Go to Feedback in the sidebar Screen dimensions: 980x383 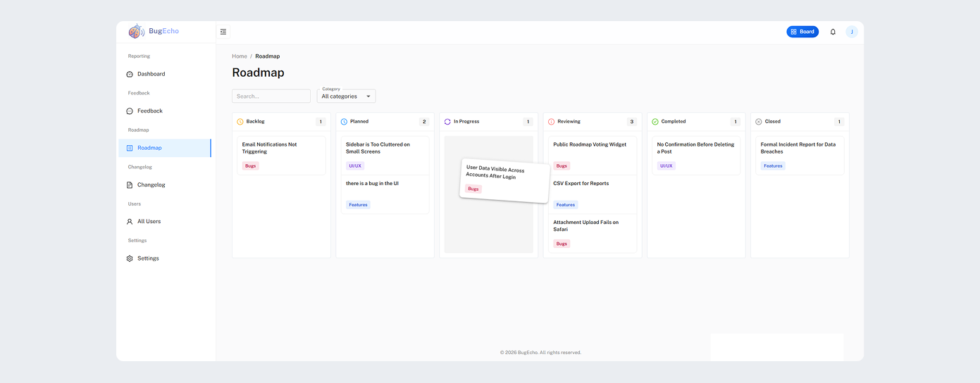(x=149, y=111)
